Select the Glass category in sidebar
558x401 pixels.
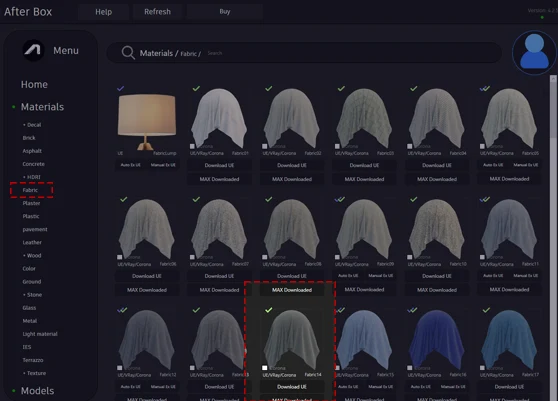tap(29, 308)
